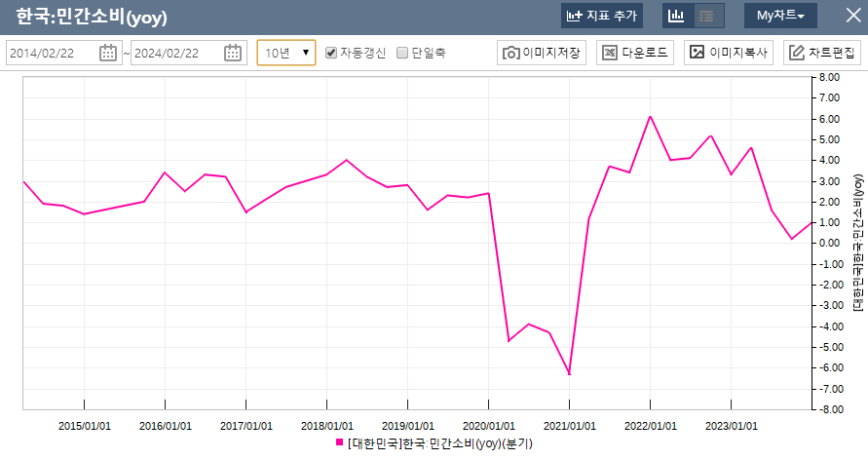The image size is (868, 460).
Task: Copy chart using 이미지복사 button
Action: tap(730, 53)
